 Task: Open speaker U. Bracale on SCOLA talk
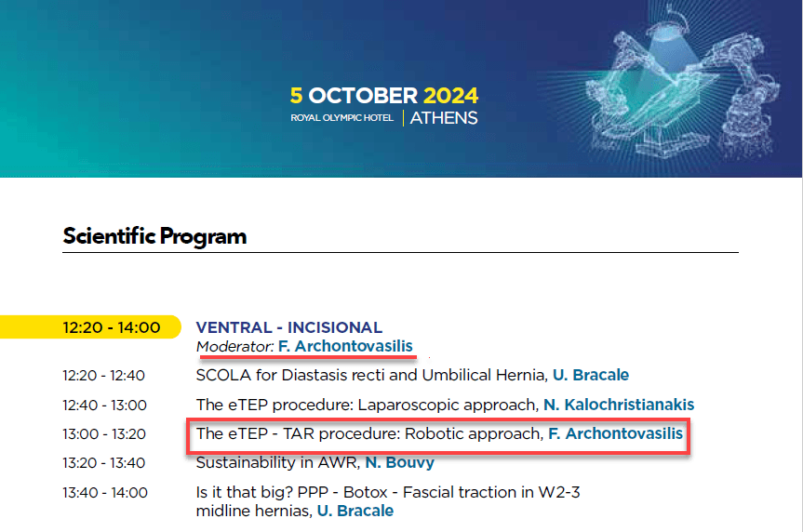(591, 375)
